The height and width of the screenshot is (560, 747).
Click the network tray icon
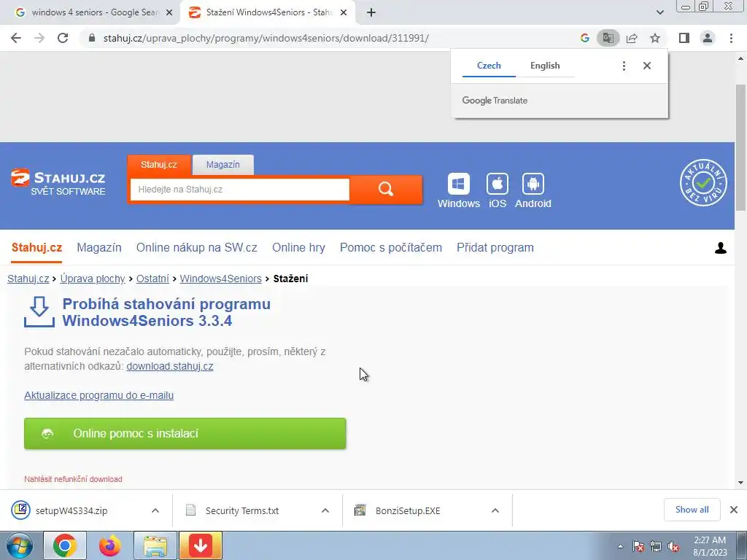656,547
